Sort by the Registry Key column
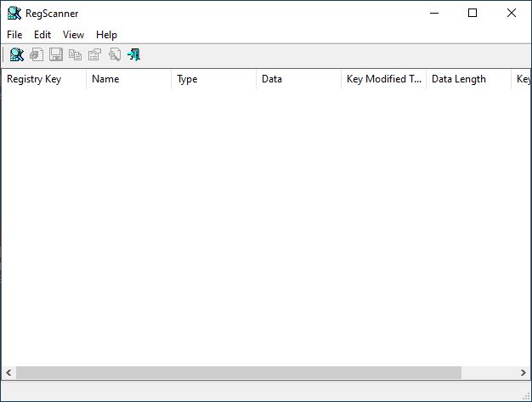The height and width of the screenshot is (402, 532). [x=44, y=79]
